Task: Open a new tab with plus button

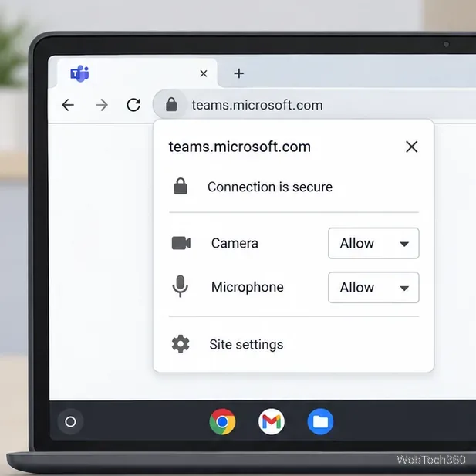Action: tap(239, 73)
